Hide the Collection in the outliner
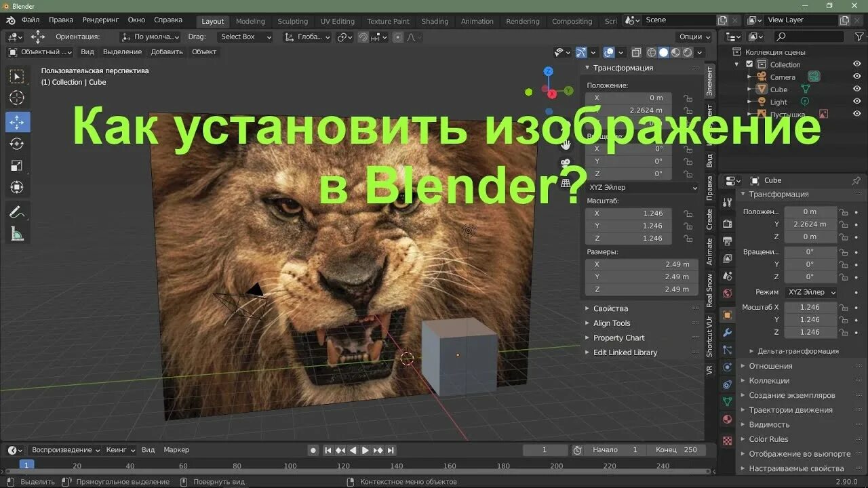The height and width of the screenshot is (488, 868). tap(856, 64)
